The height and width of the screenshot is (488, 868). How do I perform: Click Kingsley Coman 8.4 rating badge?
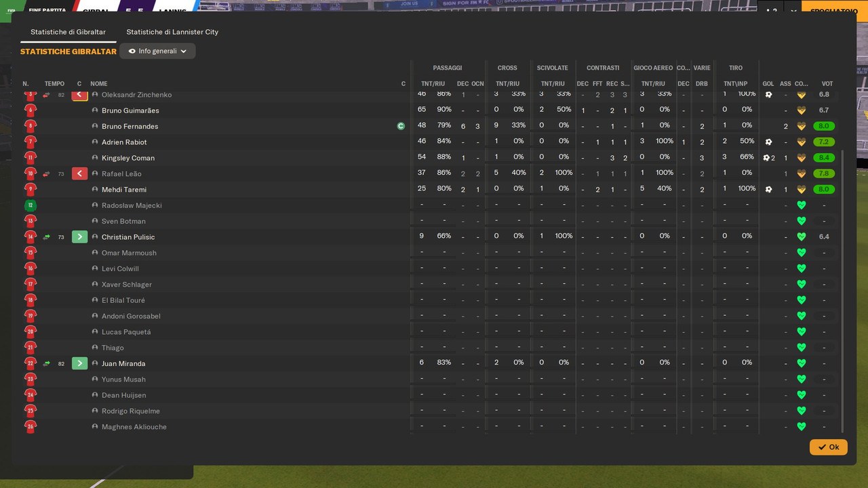click(x=824, y=158)
